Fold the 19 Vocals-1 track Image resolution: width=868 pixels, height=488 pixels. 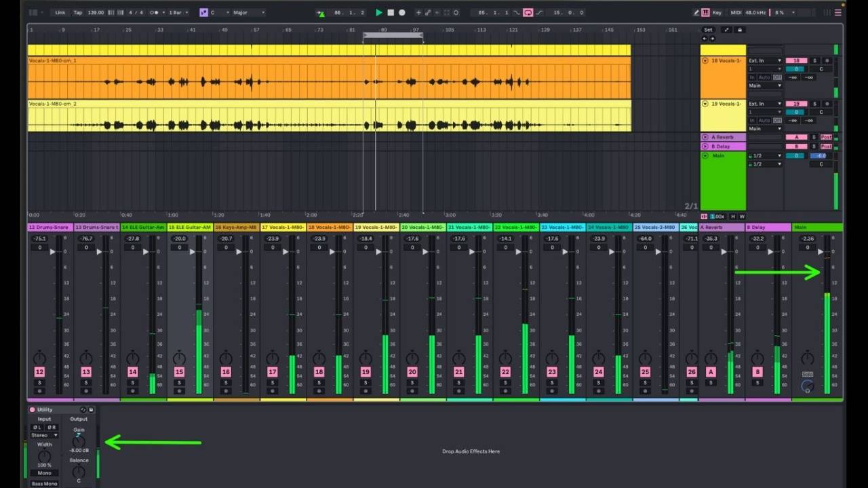(x=705, y=104)
